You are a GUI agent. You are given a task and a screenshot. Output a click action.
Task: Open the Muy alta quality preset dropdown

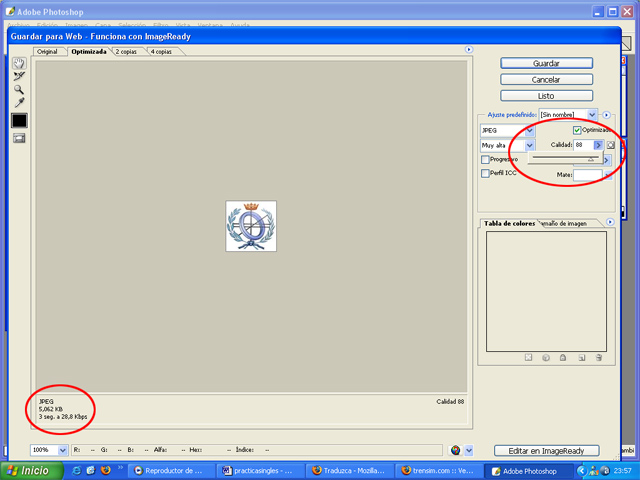tap(530, 145)
